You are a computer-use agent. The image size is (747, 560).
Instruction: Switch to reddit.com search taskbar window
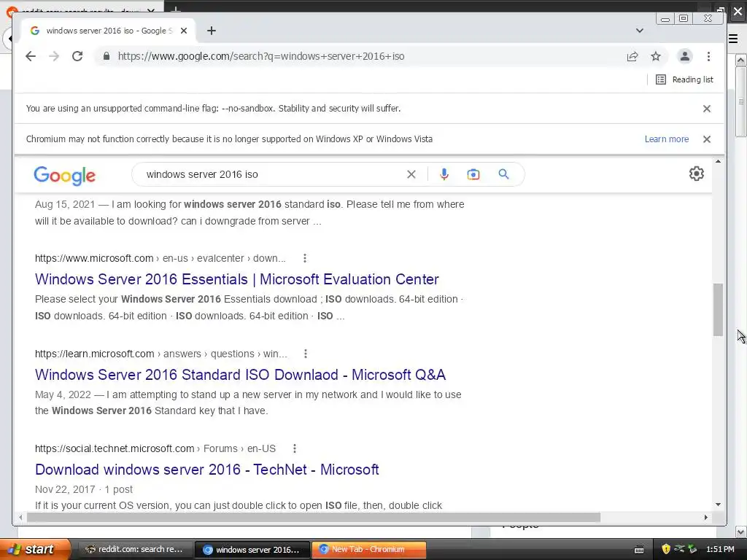pyautogui.click(x=135, y=550)
